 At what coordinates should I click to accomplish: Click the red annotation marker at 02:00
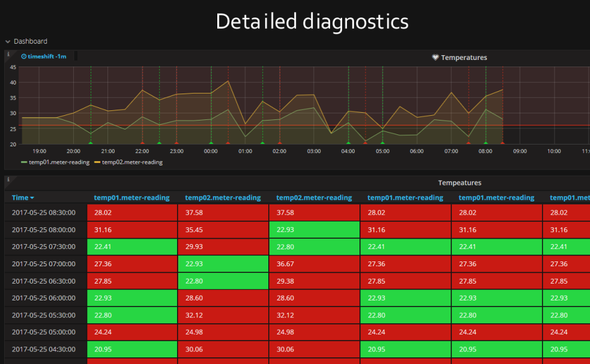(x=279, y=143)
